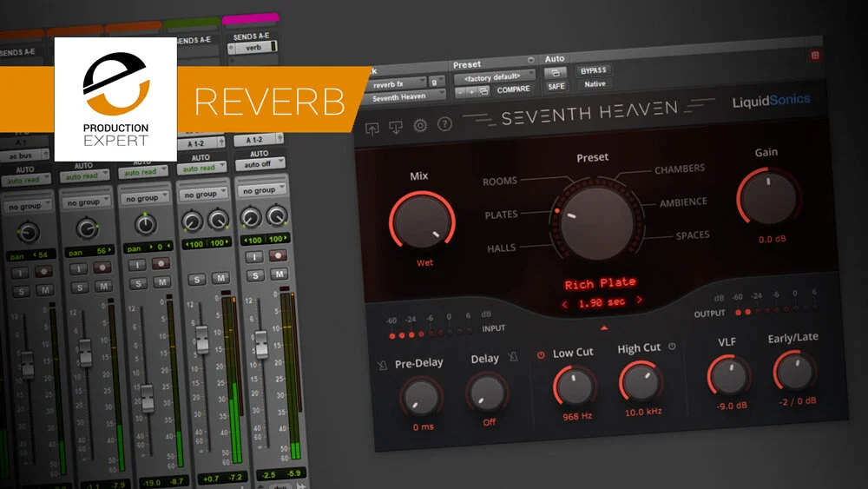Click the Rich Plate preset name display
The height and width of the screenshot is (489, 868).
coord(600,284)
